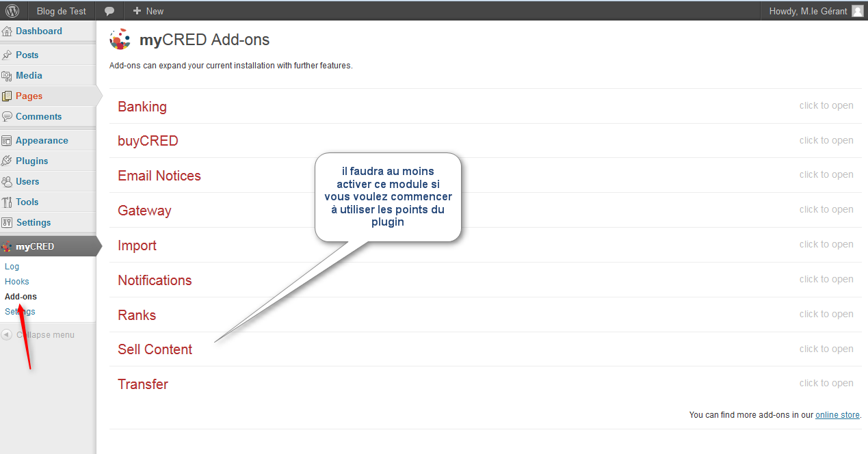Click "click to open" in the Notifications row
Screen dimensions: 868x454
coord(826,279)
